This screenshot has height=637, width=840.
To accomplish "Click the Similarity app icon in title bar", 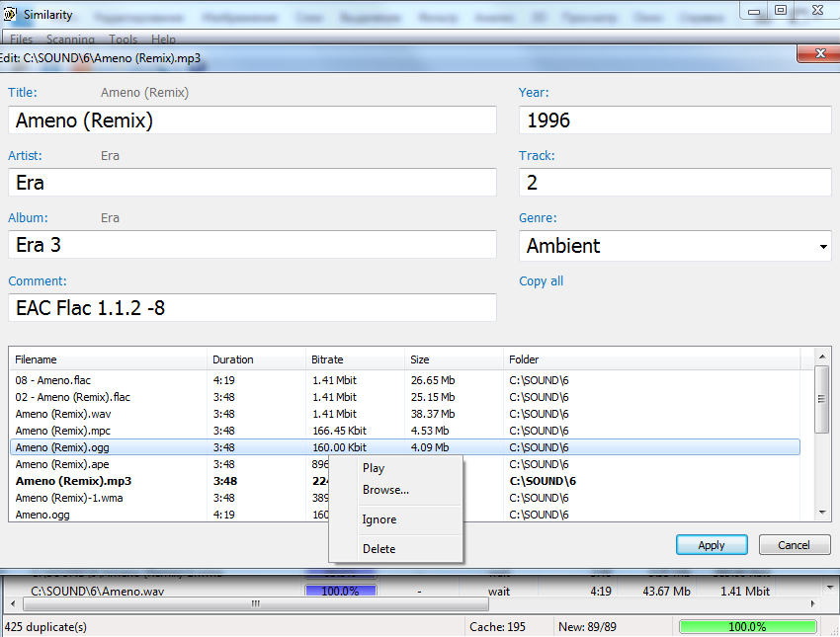I will pos(9,14).
